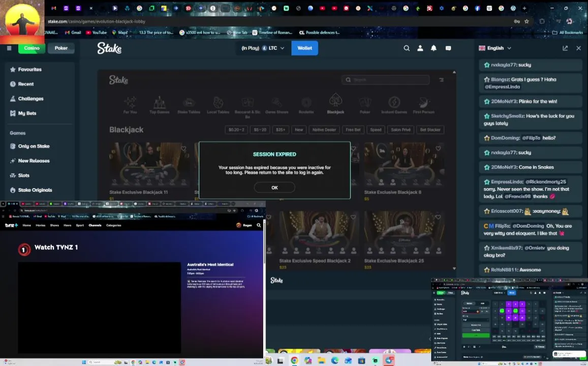The width and height of the screenshot is (588, 366).
Task: Toggle the $0.20-2 stake filter
Action: point(236,130)
